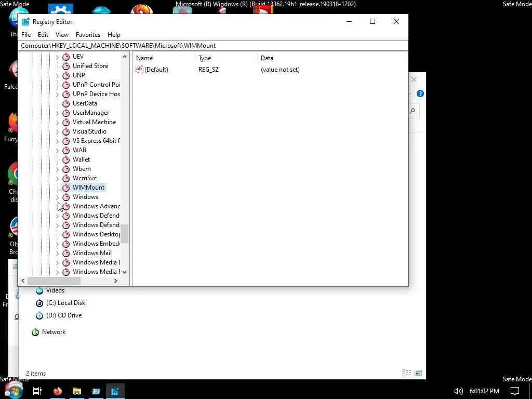Click the Windows Mail key icon

66,253
